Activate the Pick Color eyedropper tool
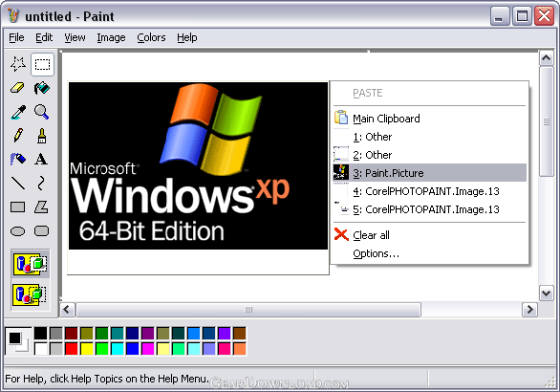Viewport: 560px width, 392px height. click(x=18, y=112)
